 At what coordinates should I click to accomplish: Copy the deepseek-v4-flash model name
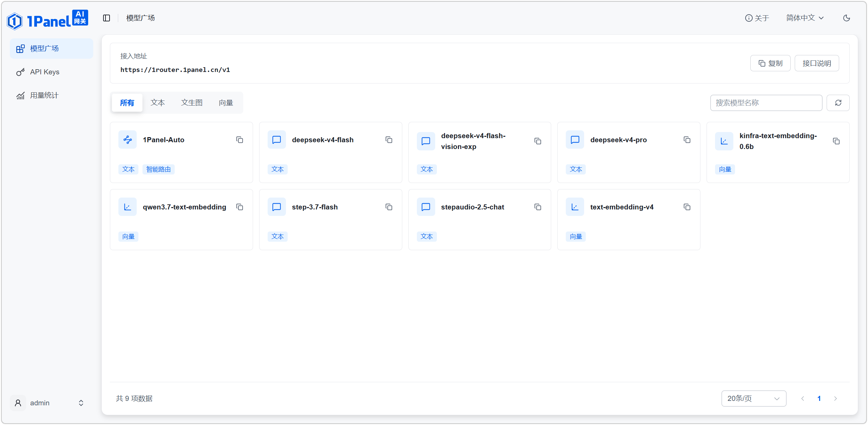point(389,140)
